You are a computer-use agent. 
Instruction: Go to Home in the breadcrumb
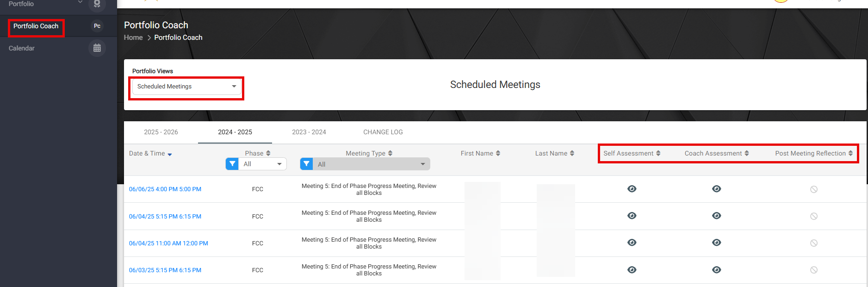pos(133,37)
